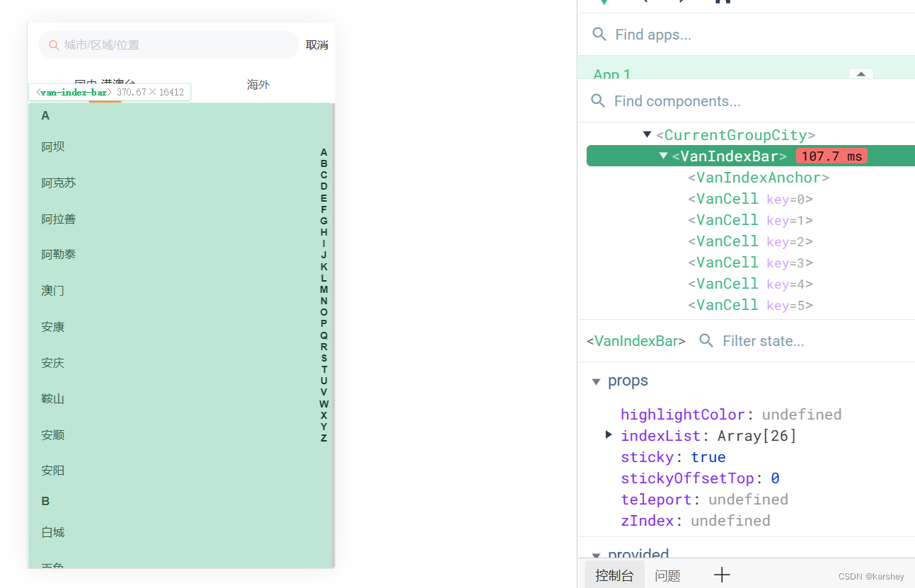Select city 澳门
This screenshot has height=588, width=915.
[x=53, y=291]
